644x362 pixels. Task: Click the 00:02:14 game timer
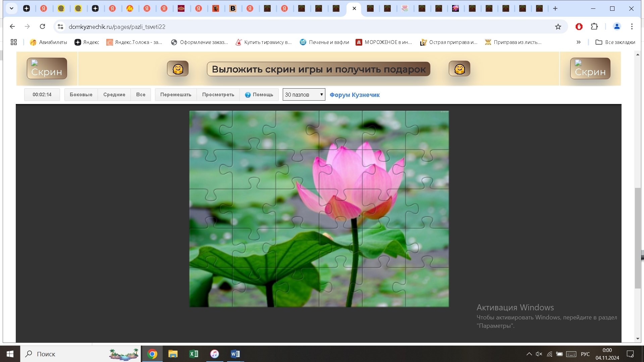point(42,95)
